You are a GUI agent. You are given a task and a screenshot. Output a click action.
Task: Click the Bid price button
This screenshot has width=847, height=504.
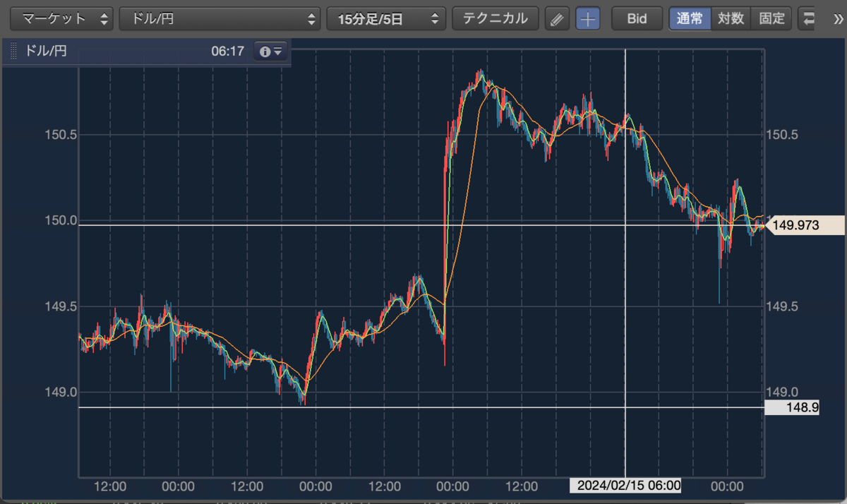click(x=637, y=19)
